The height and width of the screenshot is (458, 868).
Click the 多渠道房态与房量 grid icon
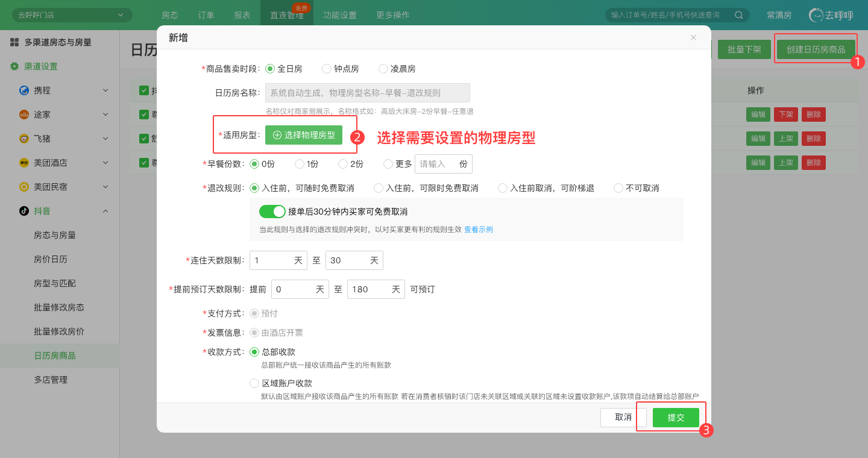[14, 42]
